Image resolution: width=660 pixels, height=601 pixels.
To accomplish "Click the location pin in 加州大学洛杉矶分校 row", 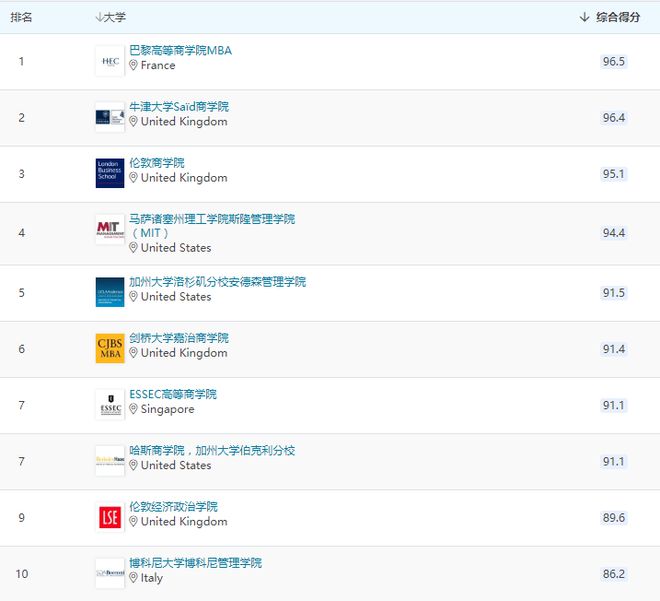I will pos(133,297).
